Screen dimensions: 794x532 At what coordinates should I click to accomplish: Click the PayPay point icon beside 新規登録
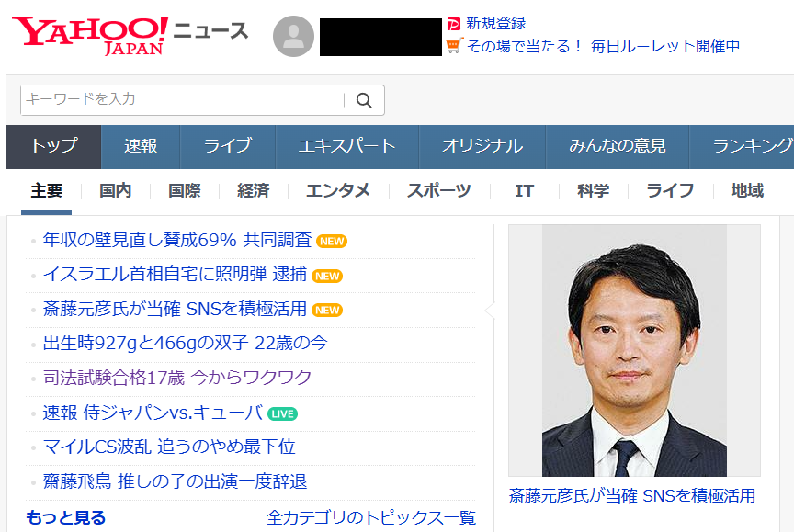point(453,22)
